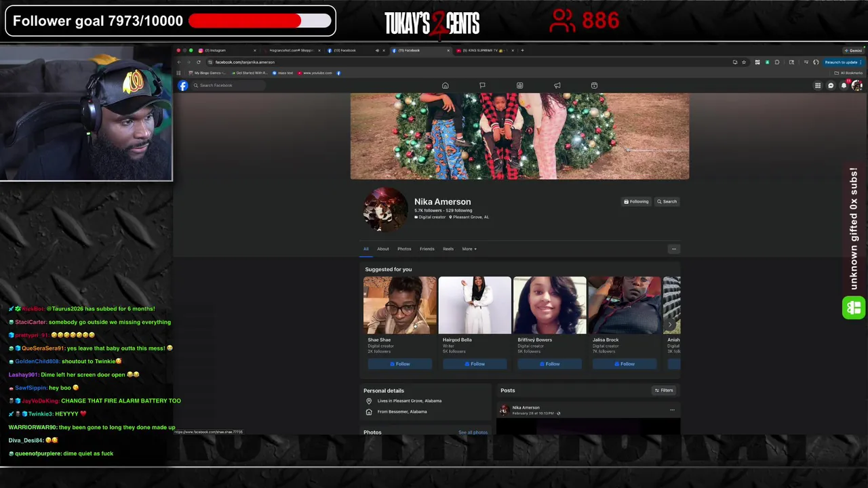Open the Christmas tree cover photo
Image resolution: width=868 pixels, height=488 pixels.
[x=519, y=136]
